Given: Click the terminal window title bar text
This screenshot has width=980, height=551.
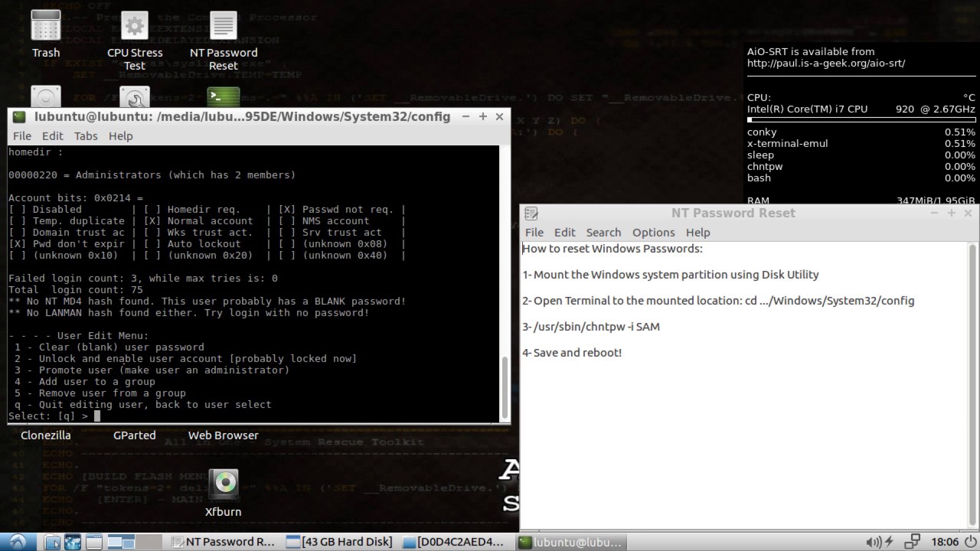Looking at the screenshot, I should [242, 117].
